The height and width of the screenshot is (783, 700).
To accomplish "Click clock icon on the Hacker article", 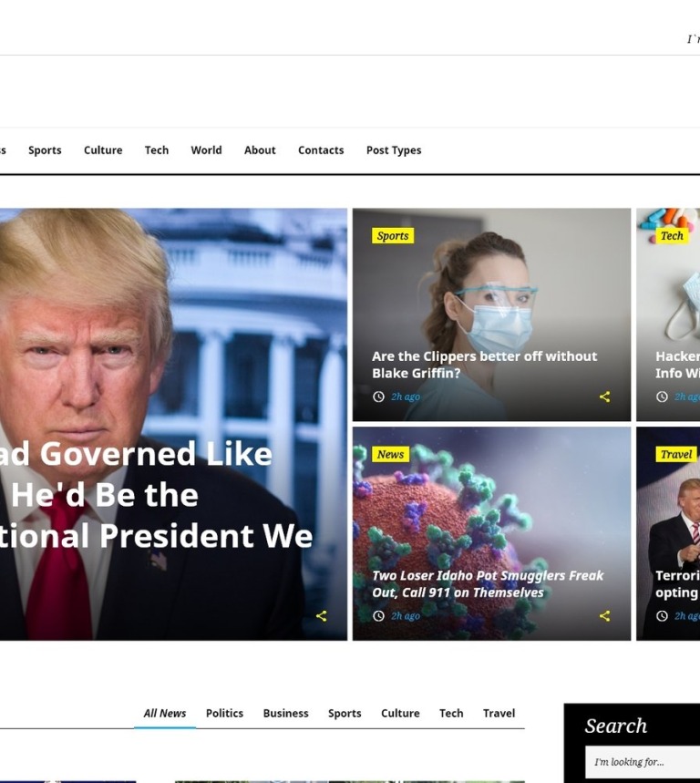I will coord(662,397).
